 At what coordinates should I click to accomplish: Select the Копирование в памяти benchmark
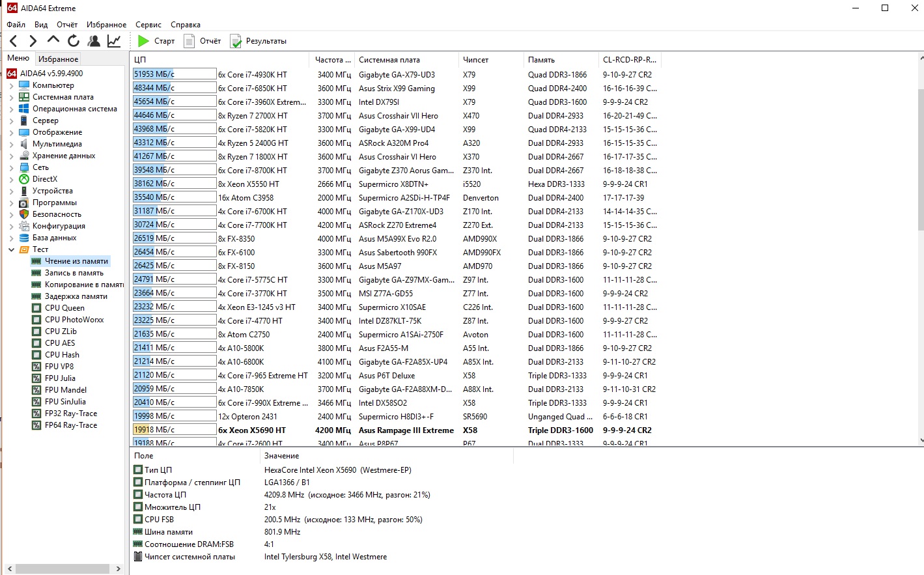pos(84,285)
